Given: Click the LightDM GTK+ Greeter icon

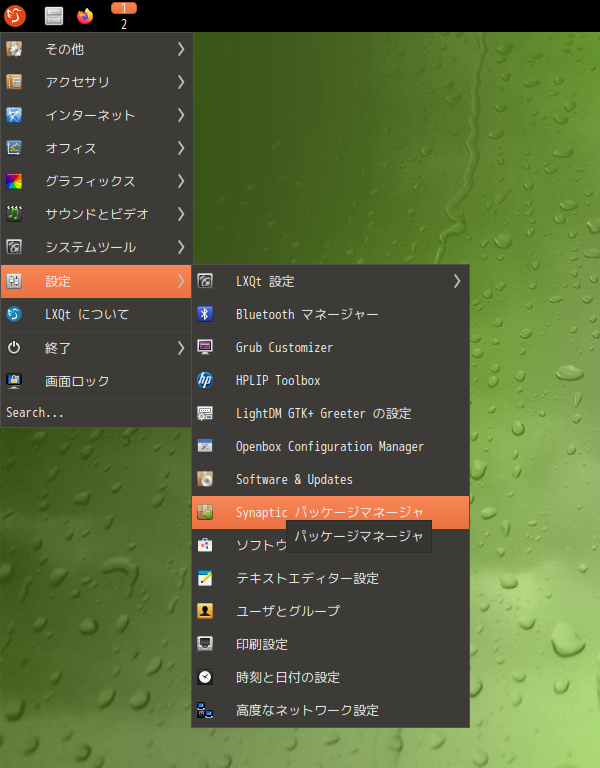Looking at the screenshot, I should click(x=205, y=413).
